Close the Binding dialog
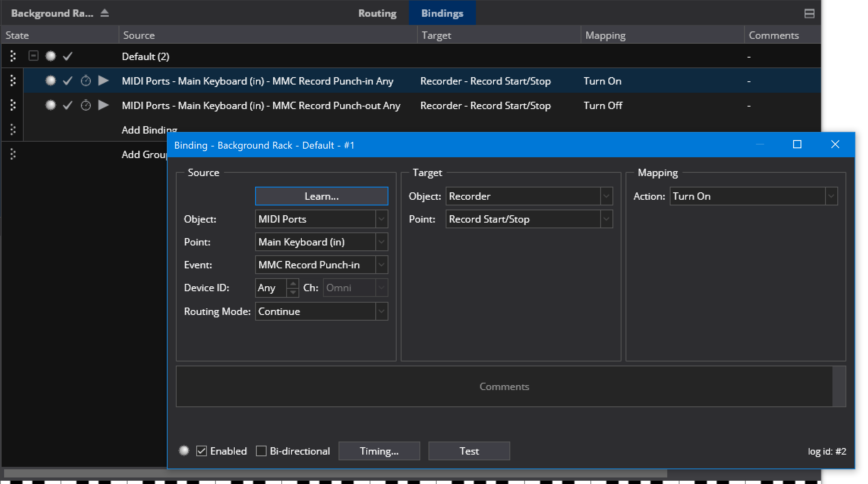868x484 pixels. click(835, 145)
